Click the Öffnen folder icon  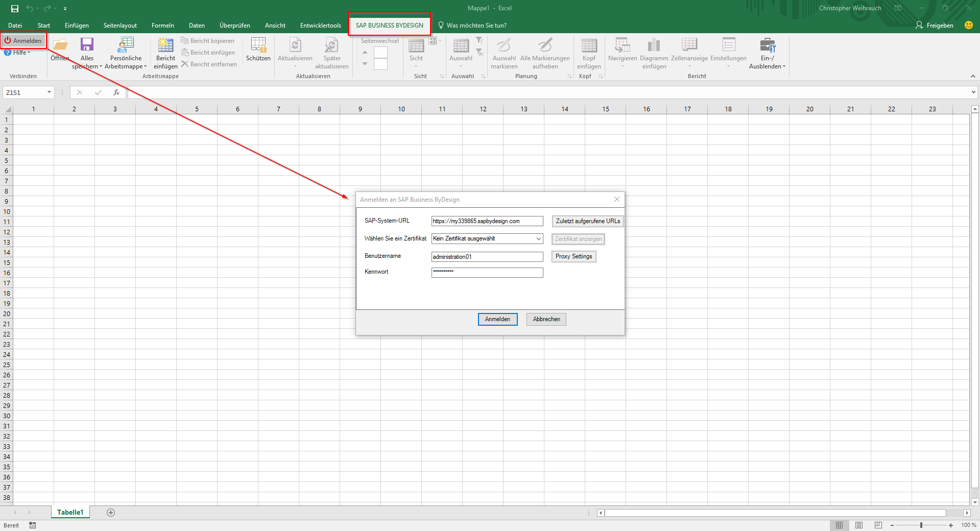coord(60,45)
